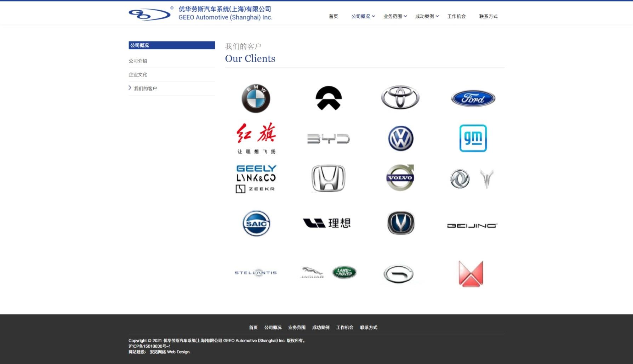This screenshot has width=633, height=364.
Task: Open 公司介绍 in the sidebar
Action: point(138,61)
